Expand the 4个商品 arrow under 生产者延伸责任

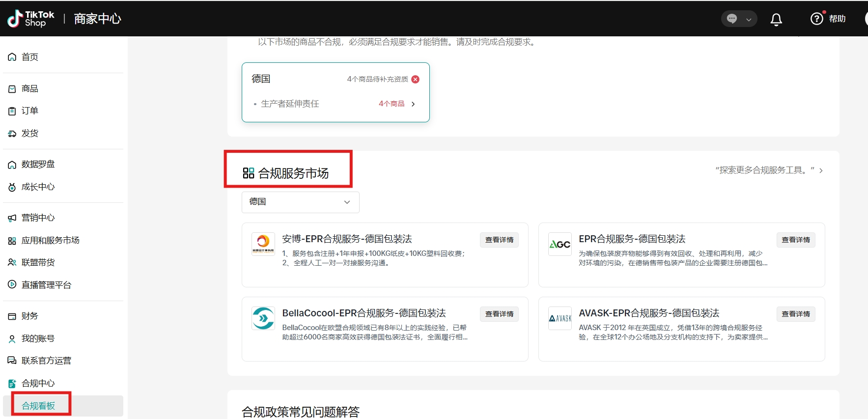pos(413,104)
